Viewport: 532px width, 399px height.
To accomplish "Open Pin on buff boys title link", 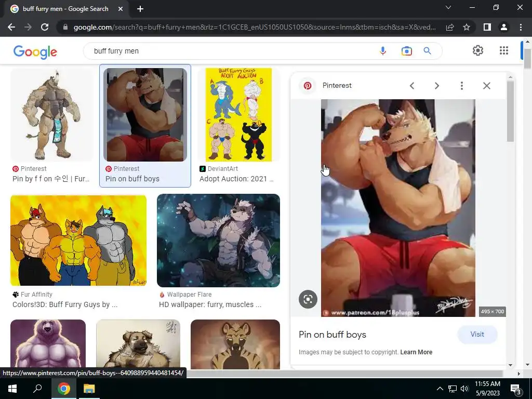I will click(x=332, y=335).
